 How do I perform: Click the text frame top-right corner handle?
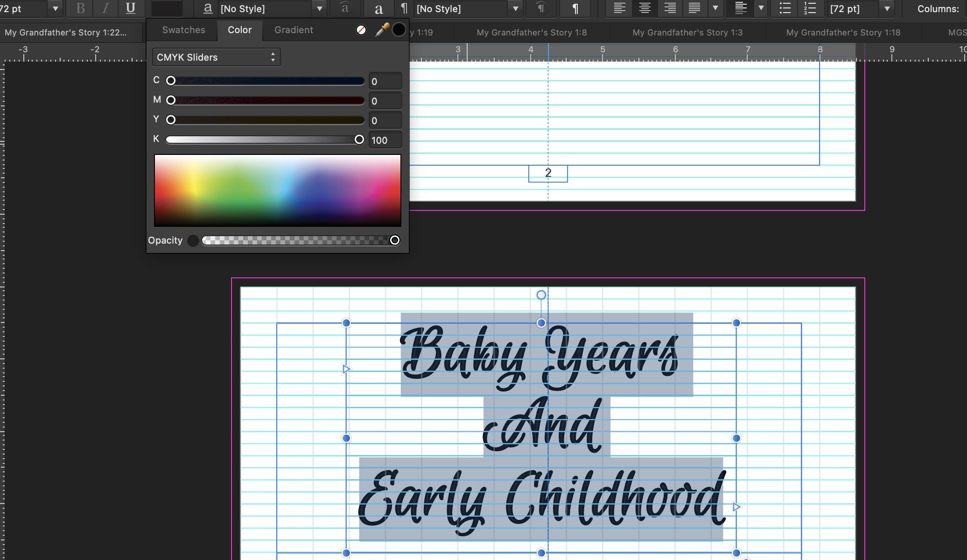click(x=736, y=323)
